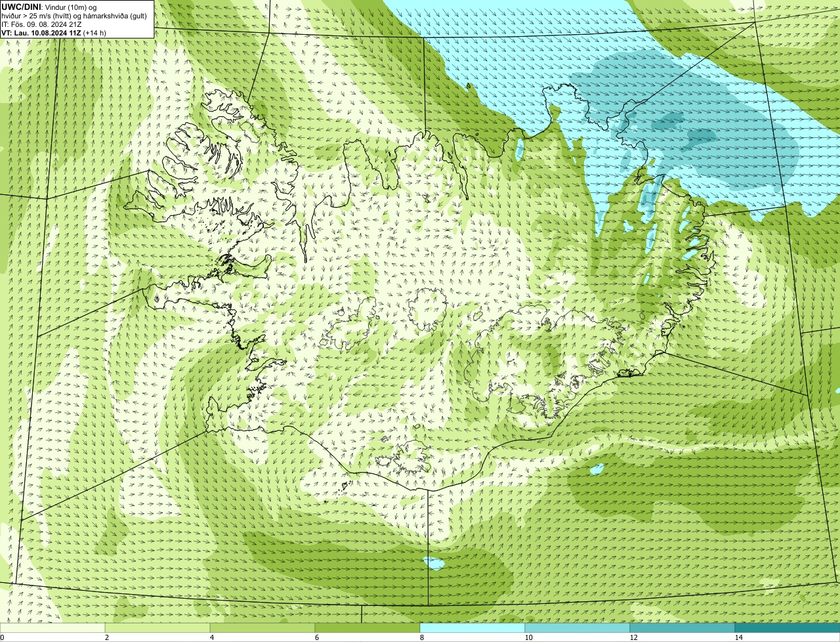Click the legend scale label "4"

(x=211, y=637)
